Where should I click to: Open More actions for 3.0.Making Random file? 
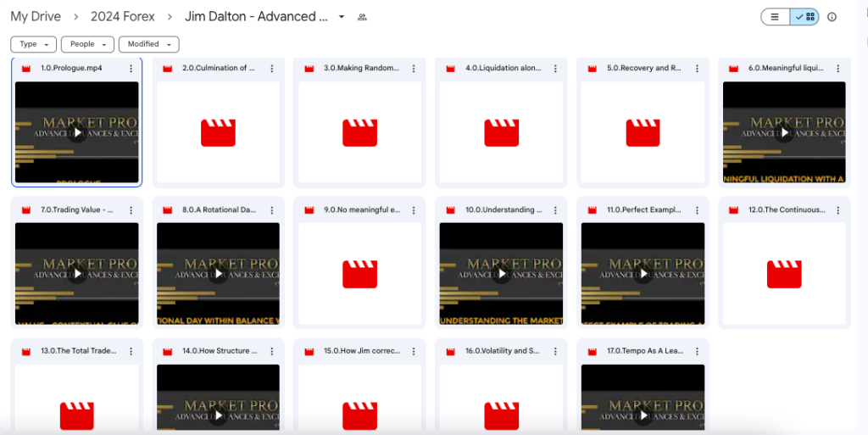click(414, 69)
